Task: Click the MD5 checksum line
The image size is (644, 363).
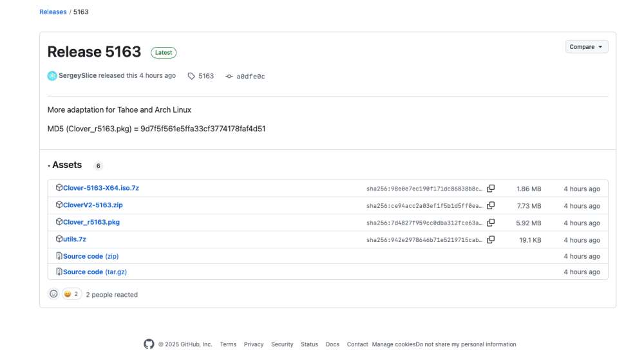Action: click(156, 129)
